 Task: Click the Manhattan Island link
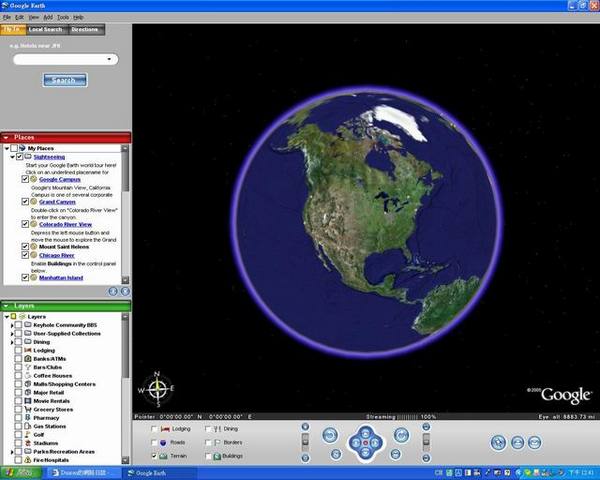pyautogui.click(x=61, y=278)
